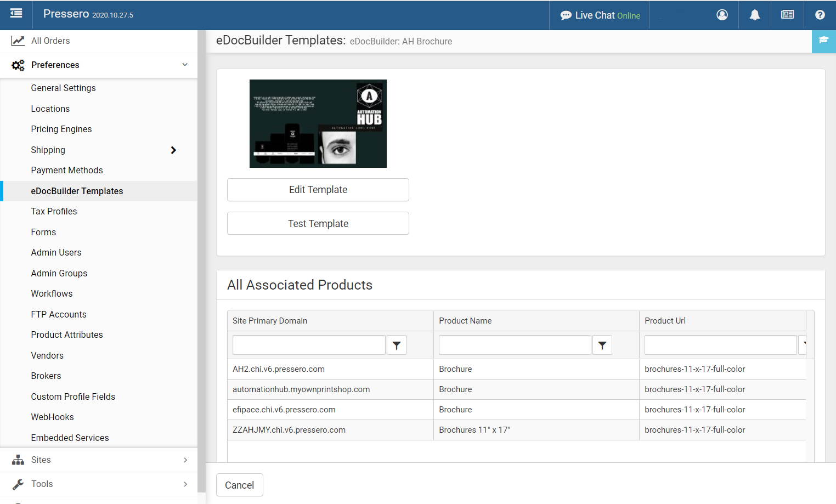The width and height of the screenshot is (836, 504).
Task: Open Tax Profiles
Action: pyautogui.click(x=54, y=211)
